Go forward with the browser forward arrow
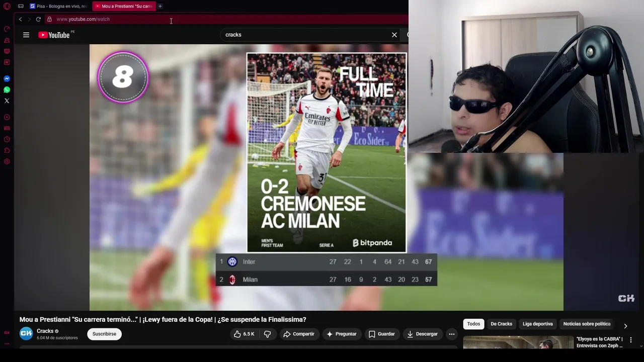This screenshot has height=362, width=644. pos(29,19)
